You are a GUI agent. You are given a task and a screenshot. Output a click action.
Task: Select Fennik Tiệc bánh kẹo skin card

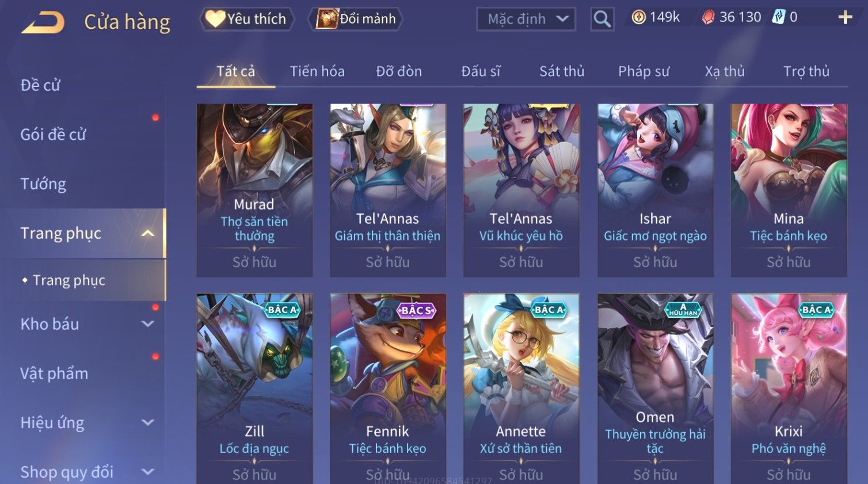(x=388, y=388)
